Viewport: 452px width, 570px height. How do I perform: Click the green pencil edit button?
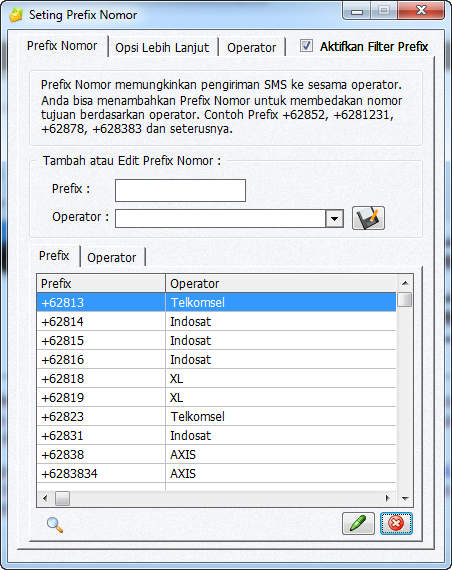tap(358, 524)
